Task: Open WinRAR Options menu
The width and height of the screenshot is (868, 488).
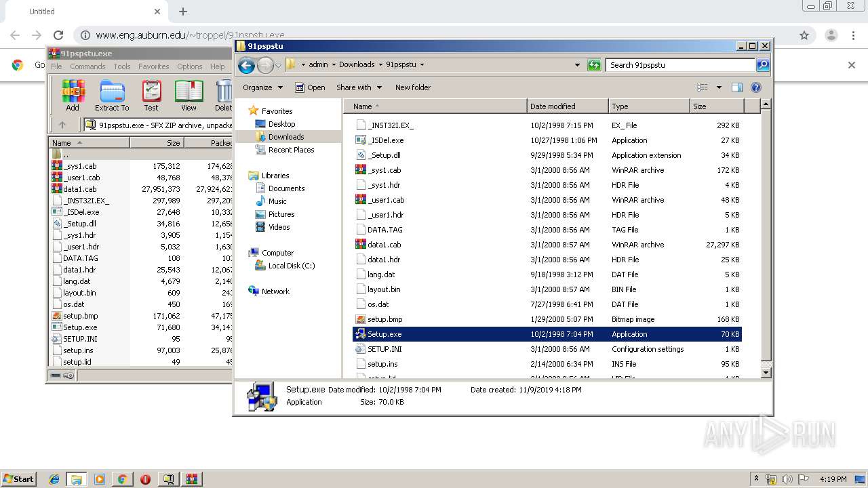Action: click(190, 66)
